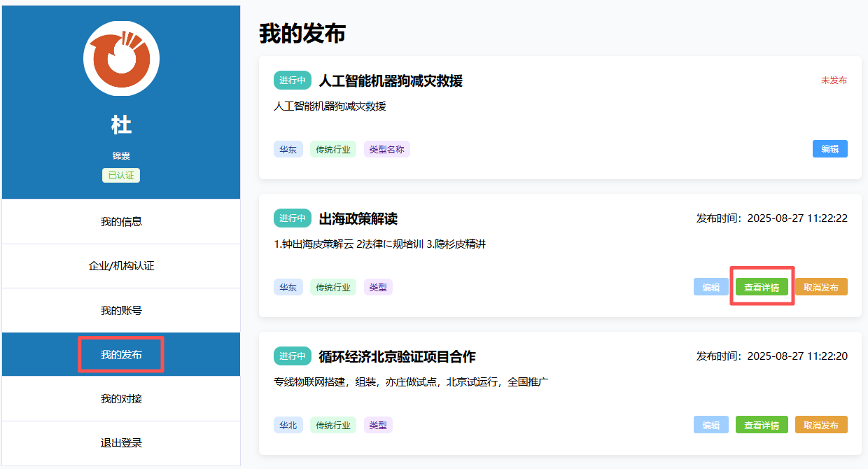
Task: Open 我的对接 sidebar entry
Action: 121,399
